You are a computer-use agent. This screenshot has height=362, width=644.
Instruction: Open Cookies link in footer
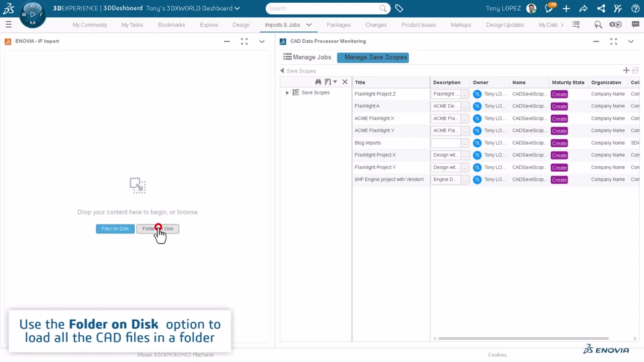pos(497,355)
